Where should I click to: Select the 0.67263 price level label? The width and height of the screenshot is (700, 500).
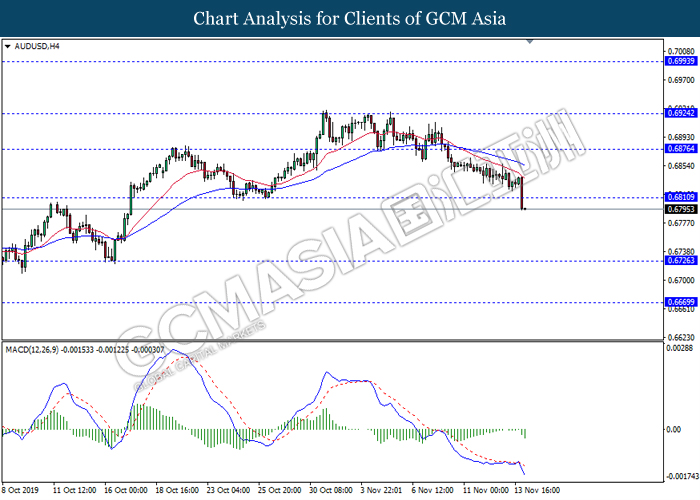pyautogui.click(x=681, y=260)
